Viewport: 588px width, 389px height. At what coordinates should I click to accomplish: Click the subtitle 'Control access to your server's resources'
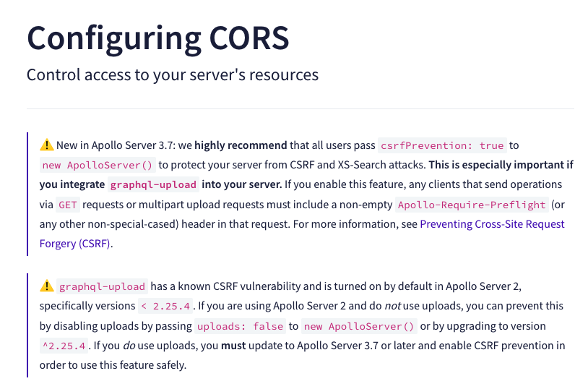coord(173,74)
